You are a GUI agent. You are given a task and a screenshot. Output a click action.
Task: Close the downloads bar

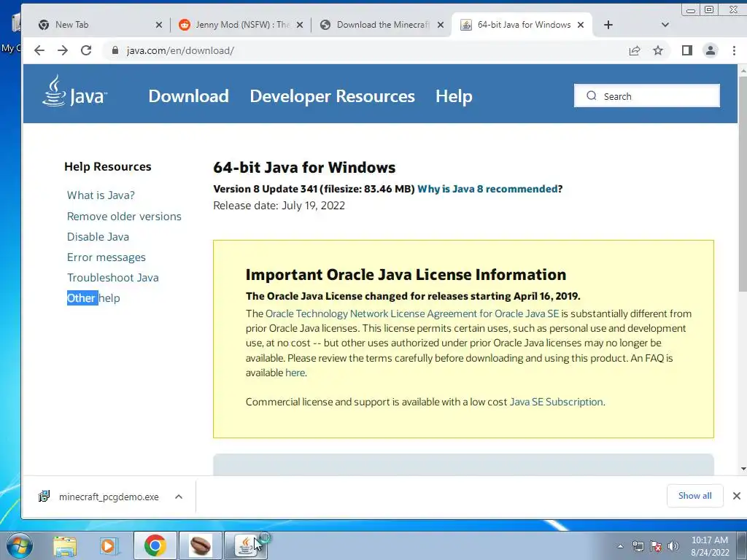[x=737, y=496]
